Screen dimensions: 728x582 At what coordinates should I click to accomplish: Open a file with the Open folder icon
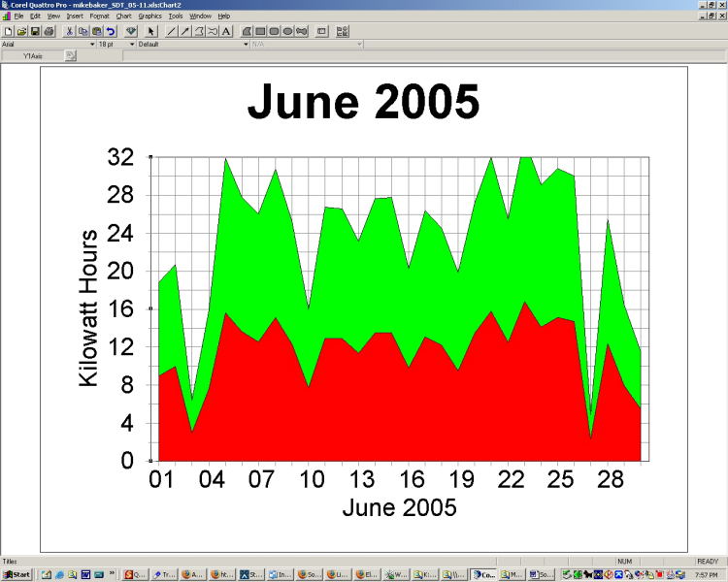[21, 31]
